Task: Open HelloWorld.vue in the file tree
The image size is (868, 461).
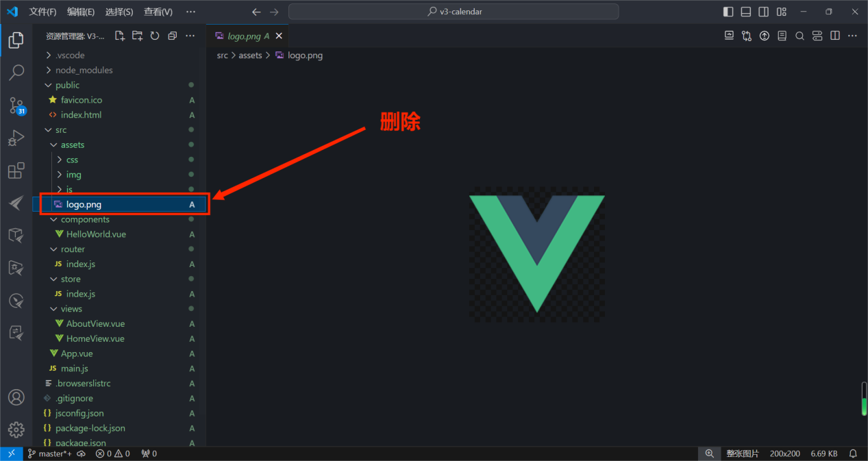Action: coord(120,234)
